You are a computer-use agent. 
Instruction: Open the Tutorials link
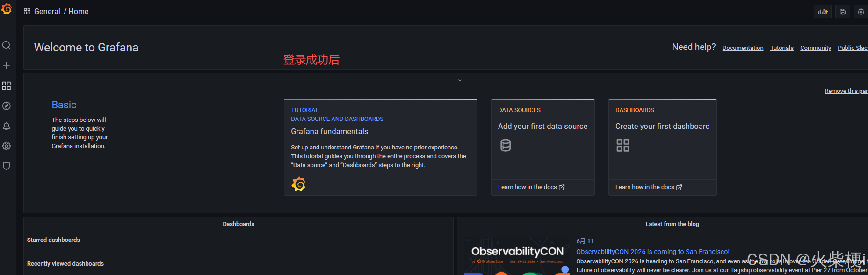click(x=782, y=48)
